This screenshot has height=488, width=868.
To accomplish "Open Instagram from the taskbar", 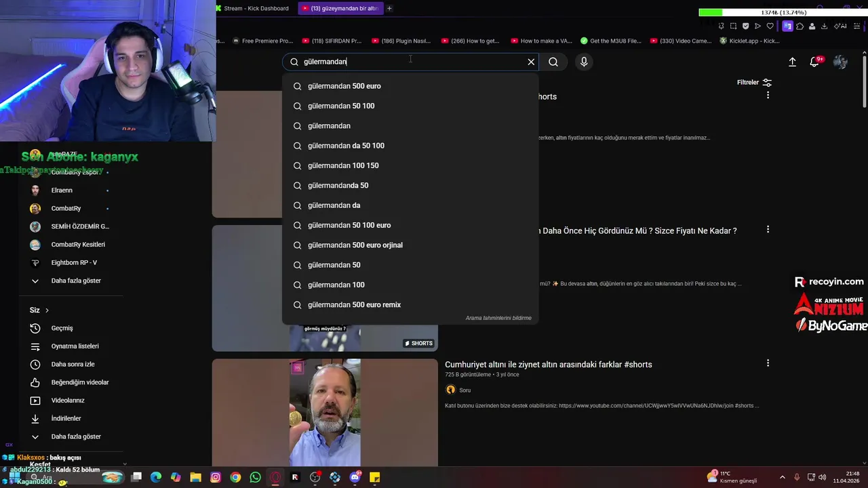I will pos(216,477).
